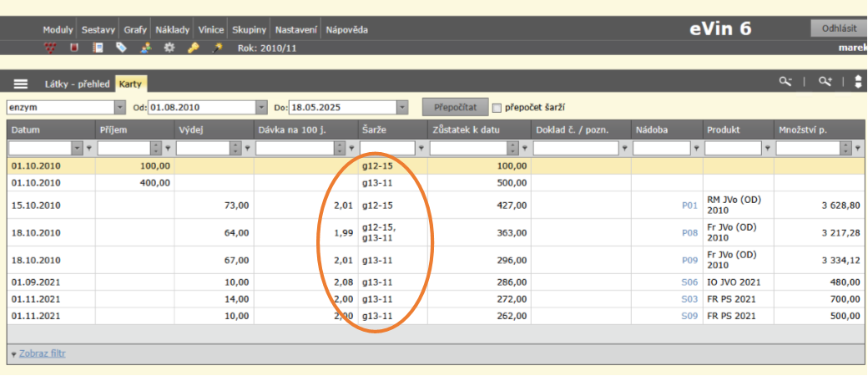This screenshot has width=868, height=376.
Task: Click the red wine barrel icon
Action: point(74,48)
